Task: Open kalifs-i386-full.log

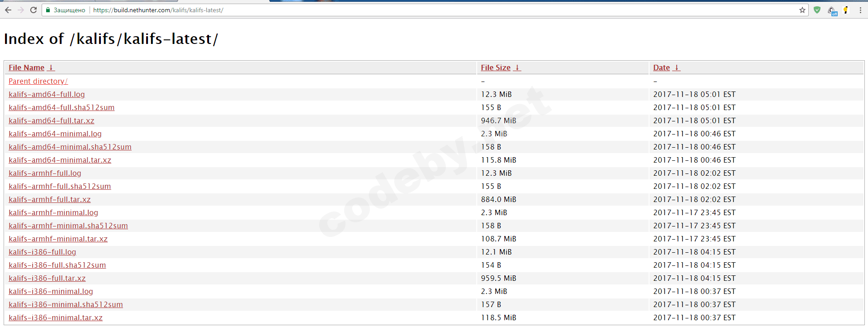Action: click(x=43, y=252)
